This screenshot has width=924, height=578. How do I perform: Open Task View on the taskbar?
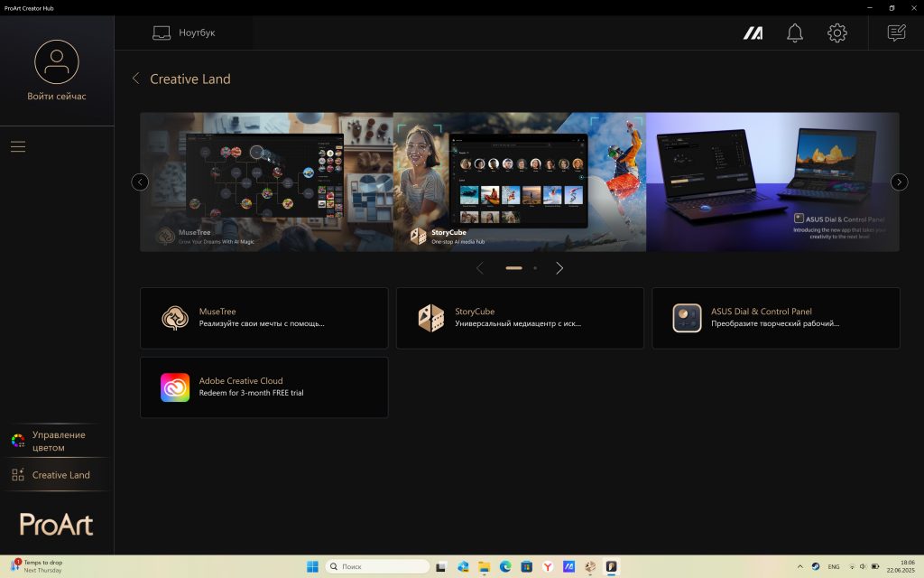point(440,567)
